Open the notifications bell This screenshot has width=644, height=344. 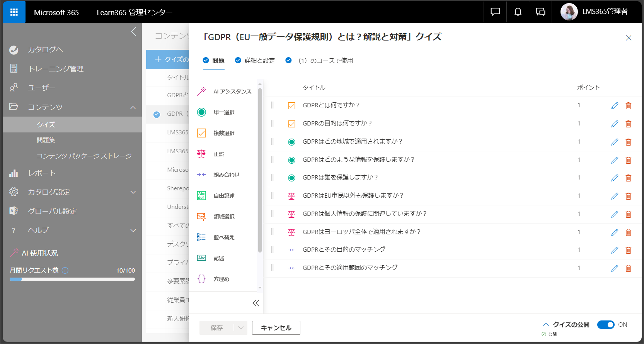point(518,12)
